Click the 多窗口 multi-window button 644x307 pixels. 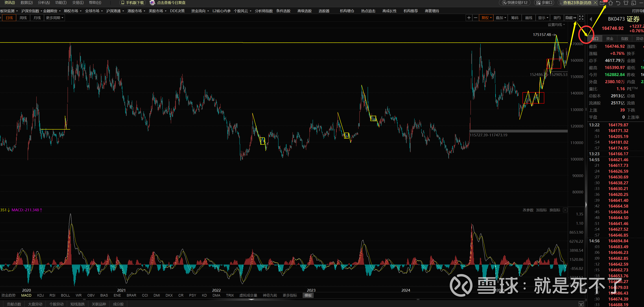point(544,3)
